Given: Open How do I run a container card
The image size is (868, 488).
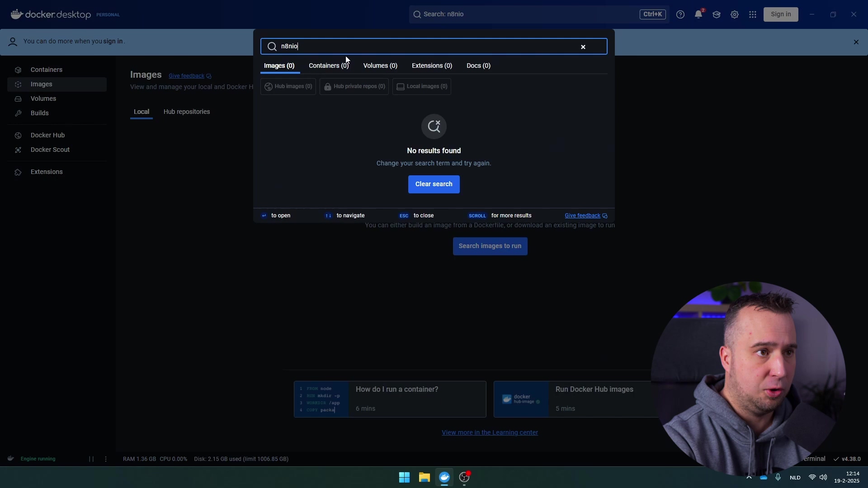Looking at the screenshot, I should [x=390, y=399].
